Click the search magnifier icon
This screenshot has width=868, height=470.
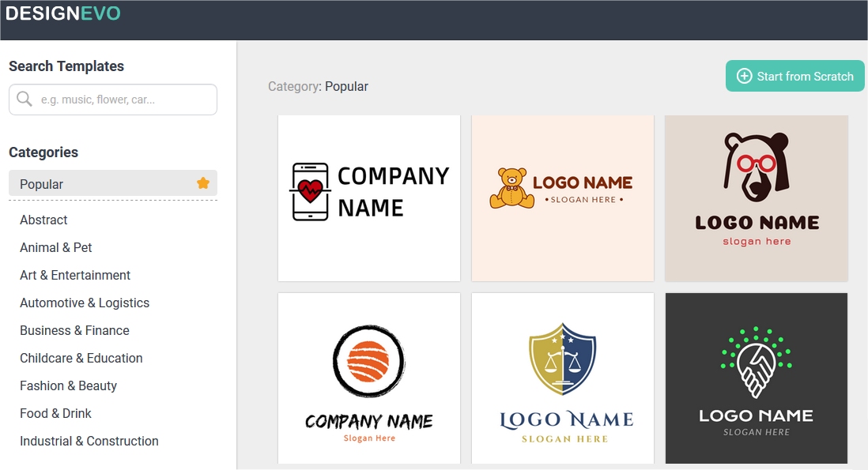(x=25, y=99)
